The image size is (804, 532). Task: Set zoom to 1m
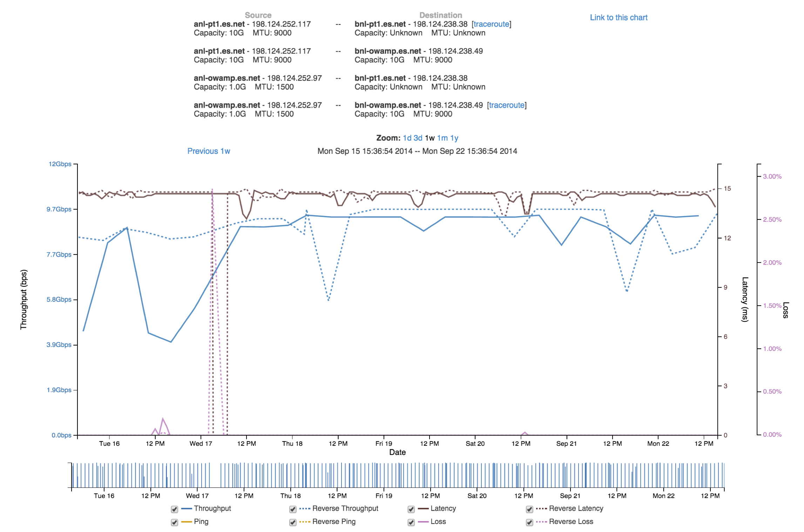[x=442, y=138]
